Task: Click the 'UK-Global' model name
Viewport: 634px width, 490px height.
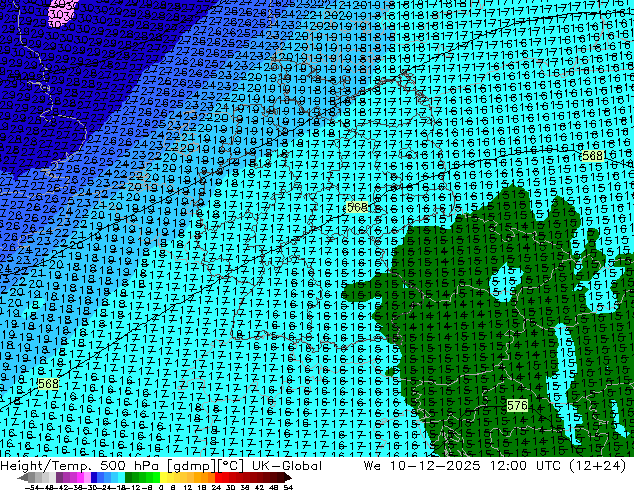Action: [287, 466]
